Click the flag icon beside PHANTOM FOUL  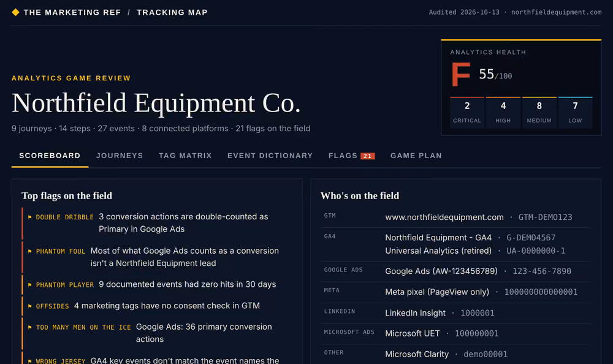pyautogui.click(x=29, y=251)
